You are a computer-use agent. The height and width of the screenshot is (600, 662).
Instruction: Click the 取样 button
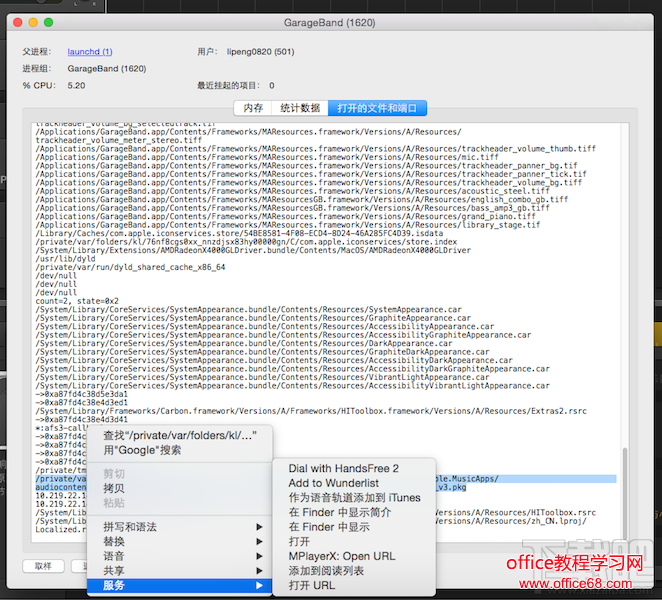43,566
